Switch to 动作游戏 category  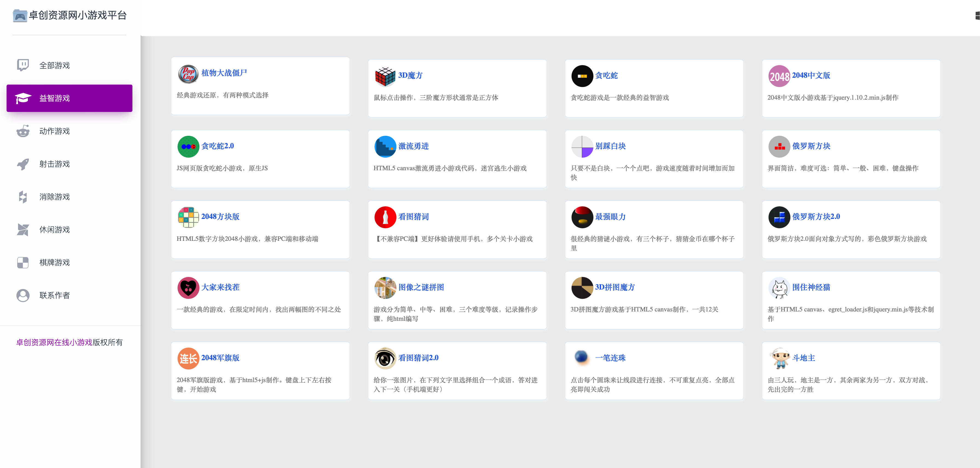(x=69, y=131)
